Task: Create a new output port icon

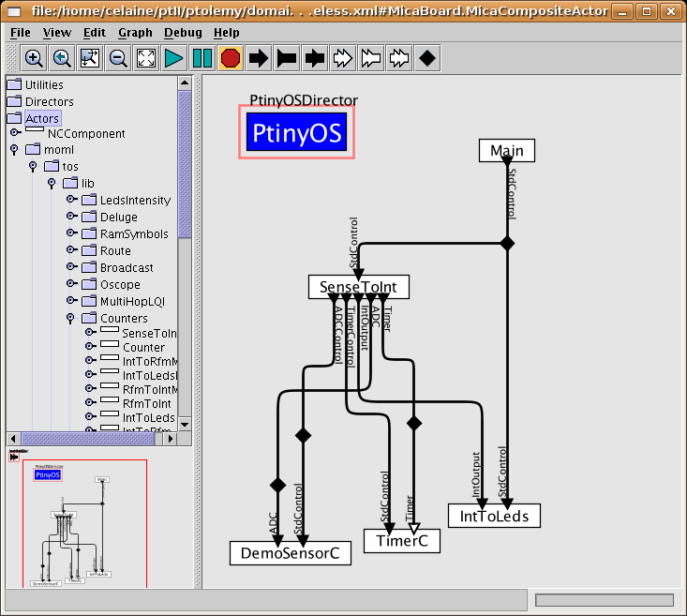Action: tap(287, 58)
